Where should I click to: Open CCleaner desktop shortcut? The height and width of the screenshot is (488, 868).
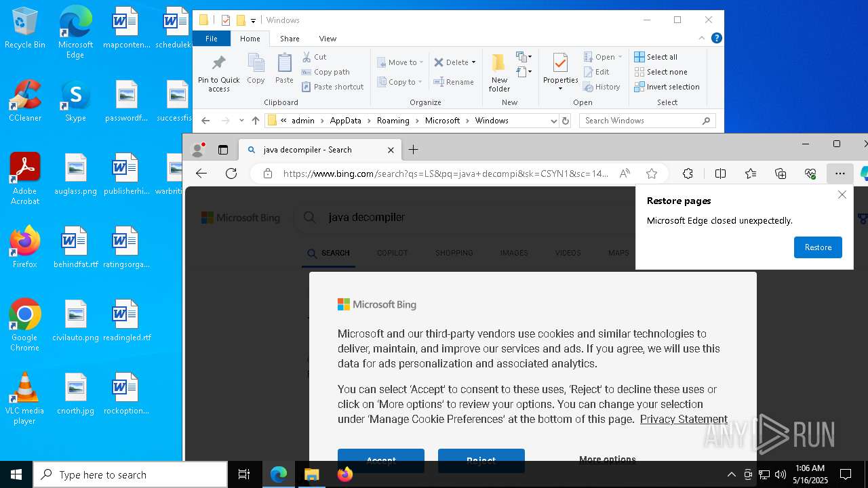click(25, 102)
